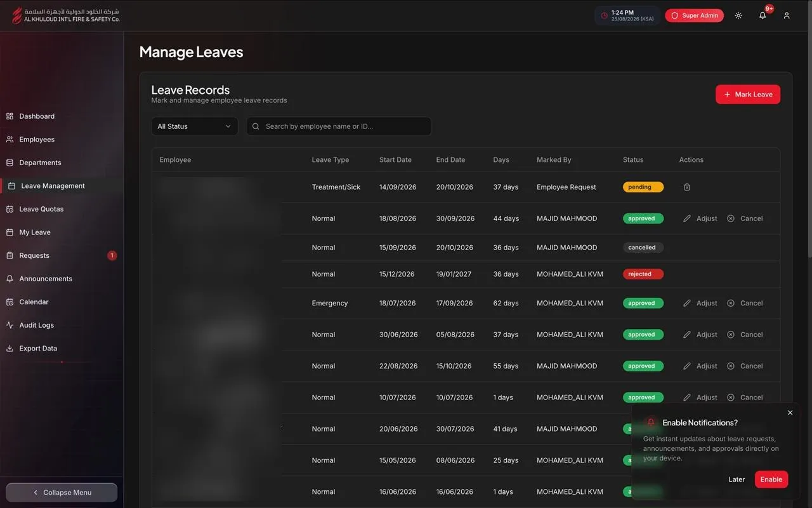812x508 pixels.
Task: Close the Enable Notifications popup
Action: [790, 413]
